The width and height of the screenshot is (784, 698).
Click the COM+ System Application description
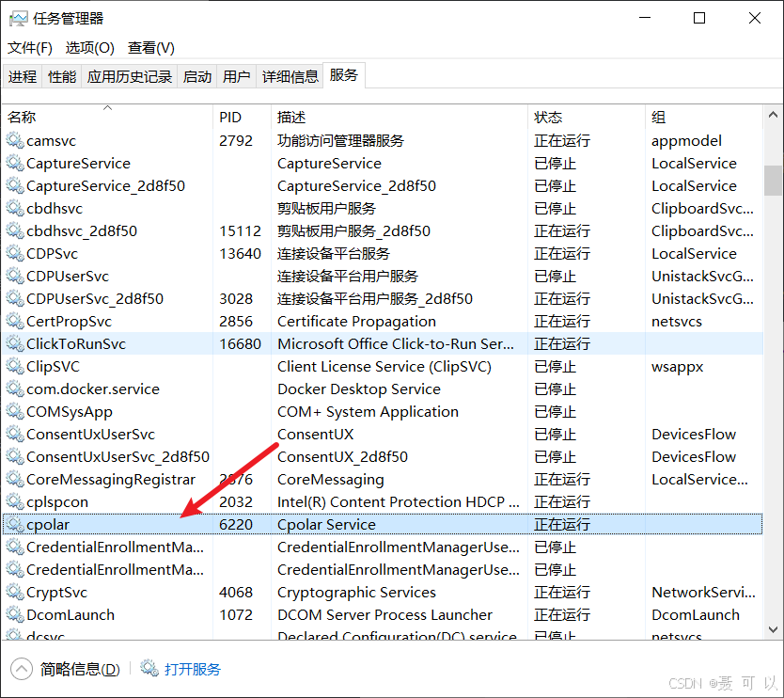click(368, 411)
